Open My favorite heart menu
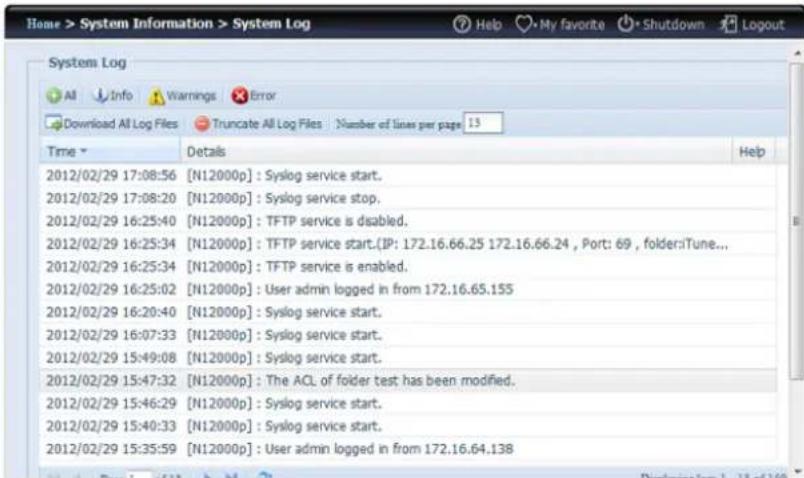The height and width of the screenshot is (478, 804). point(560,24)
